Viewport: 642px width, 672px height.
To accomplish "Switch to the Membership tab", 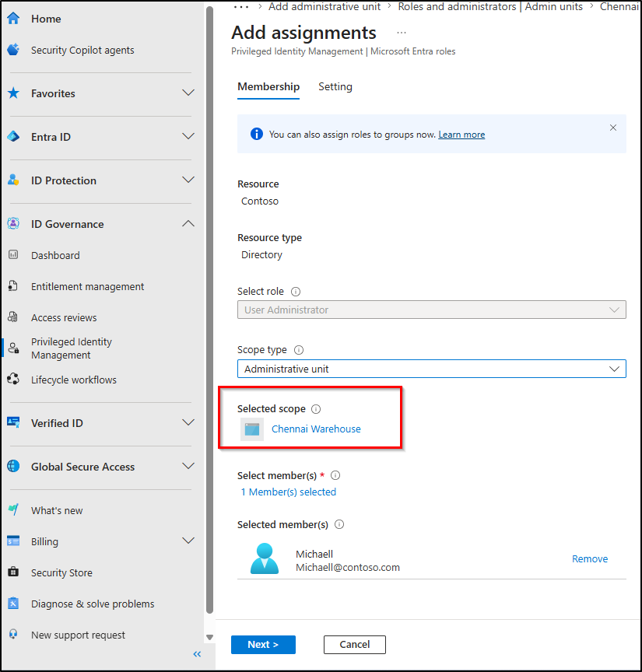I will (268, 87).
